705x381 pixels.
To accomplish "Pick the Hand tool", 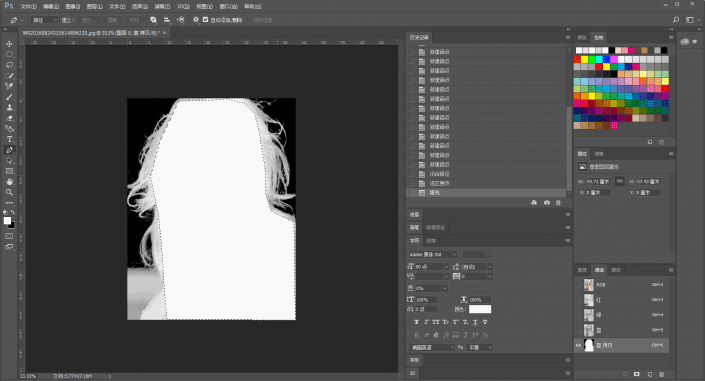I will 9,182.
